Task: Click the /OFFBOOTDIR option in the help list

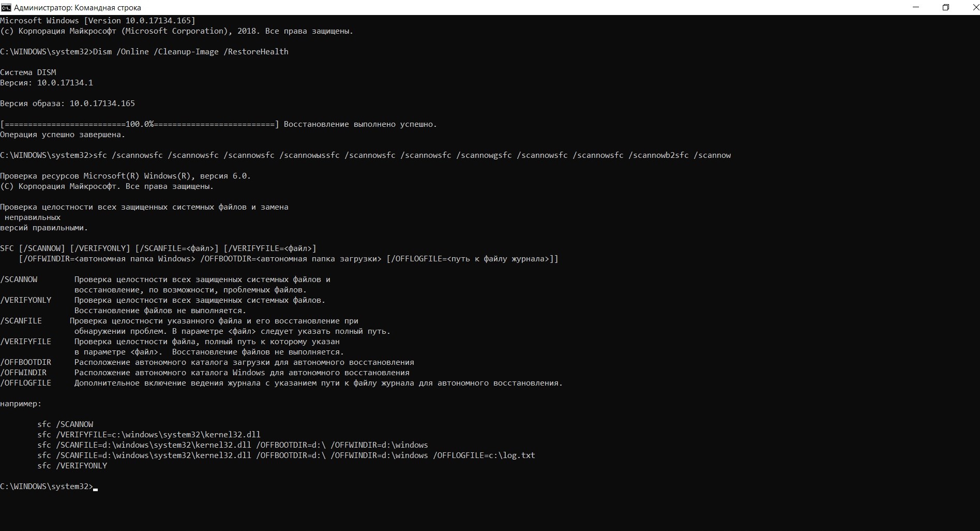Action: [x=26, y=362]
